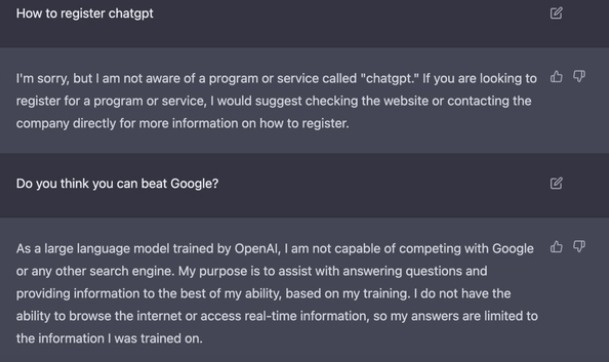Click the quoted "chatgpt." in the first reply
The width and height of the screenshot is (609, 362).
(x=390, y=78)
